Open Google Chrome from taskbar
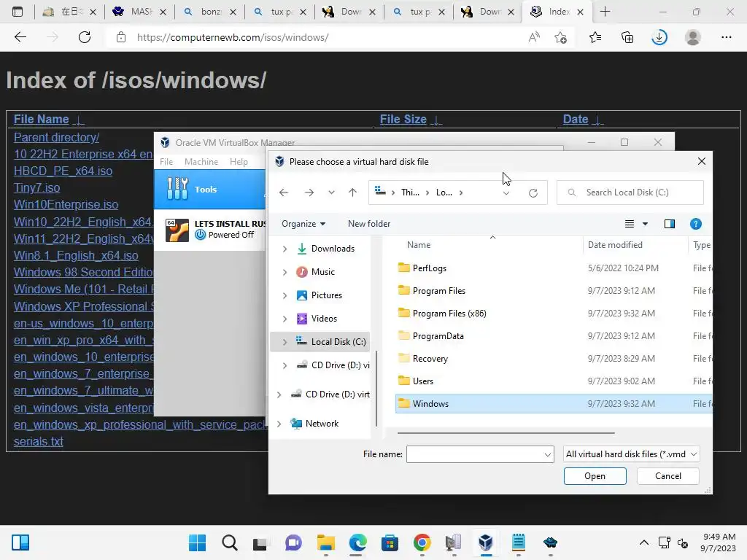The width and height of the screenshot is (747, 560). [422, 542]
